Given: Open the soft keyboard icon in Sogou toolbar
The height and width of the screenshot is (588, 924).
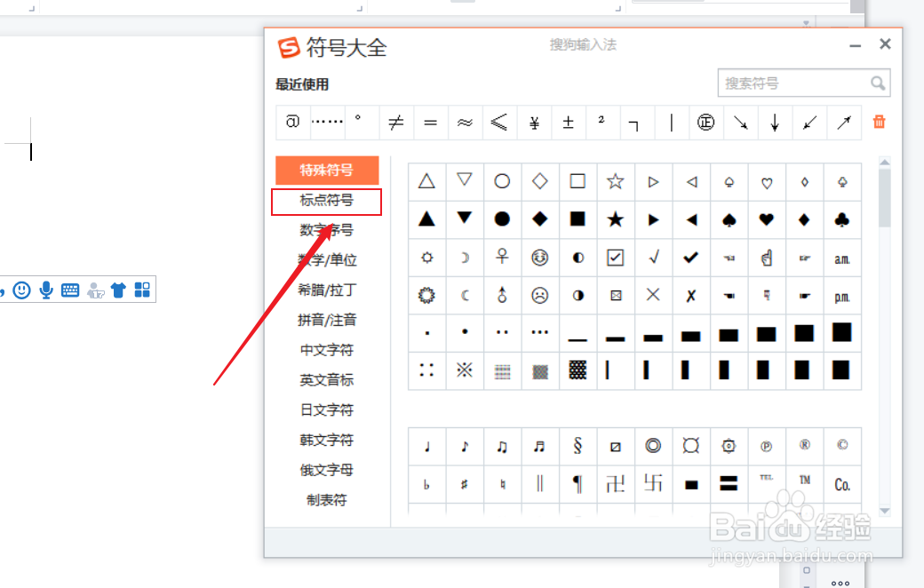Looking at the screenshot, I should pyautogui.click(x=70, y=290).
